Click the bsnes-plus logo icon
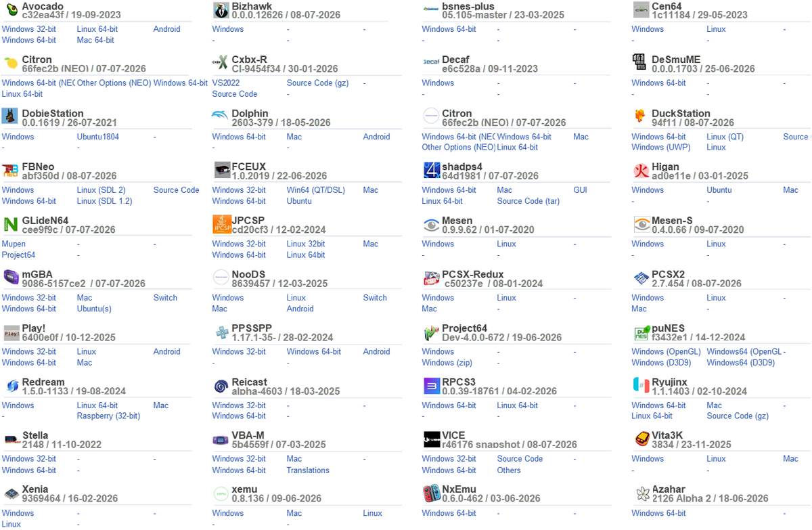812x530 pixels. point(430,9)
